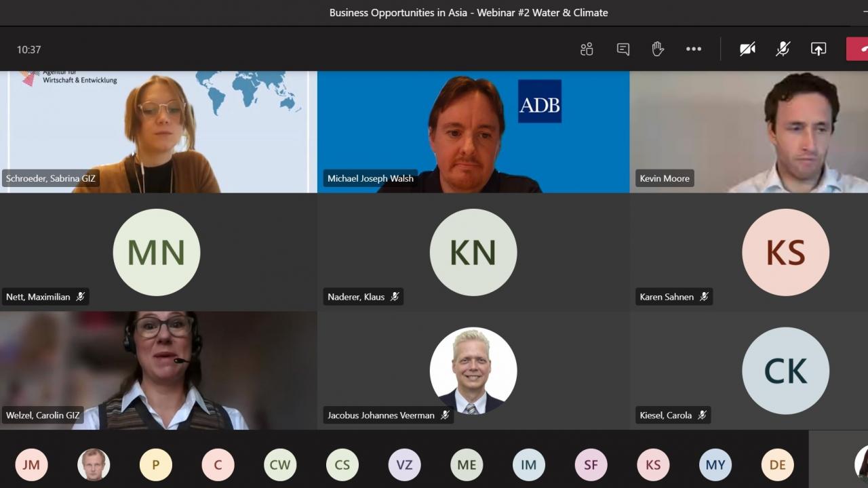Click the JM participant avatar

(x=31, y=465)
